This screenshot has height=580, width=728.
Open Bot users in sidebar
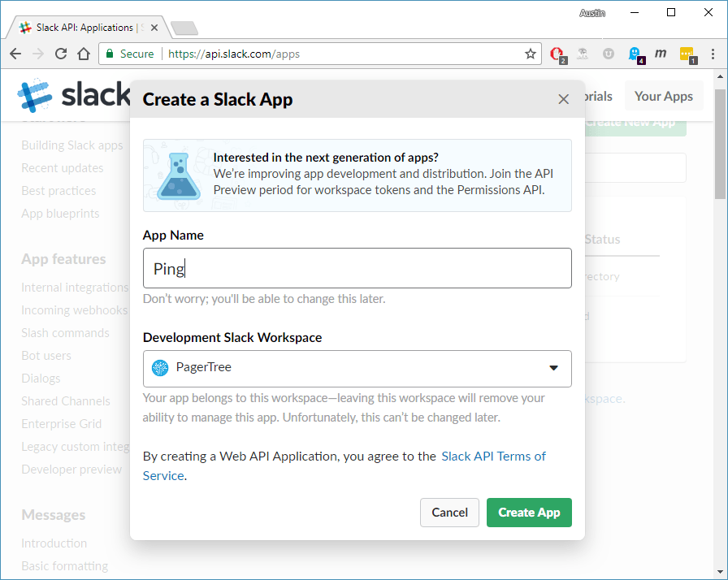click(x=46, y=356)
